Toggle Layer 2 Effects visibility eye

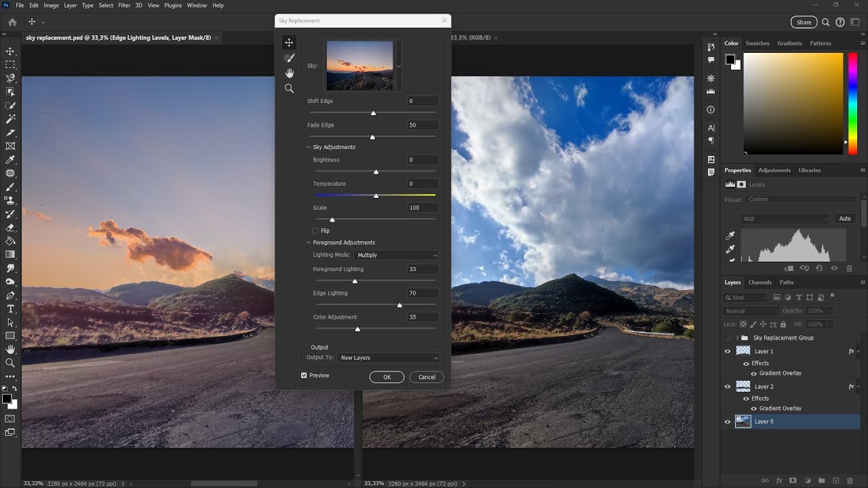(x=746, y=399)
